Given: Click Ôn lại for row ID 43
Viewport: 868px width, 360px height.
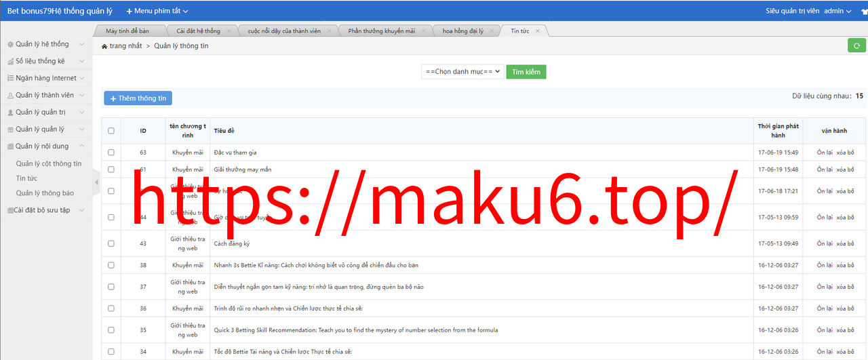Looking at the screenshot, I should [x=825, y=243].
